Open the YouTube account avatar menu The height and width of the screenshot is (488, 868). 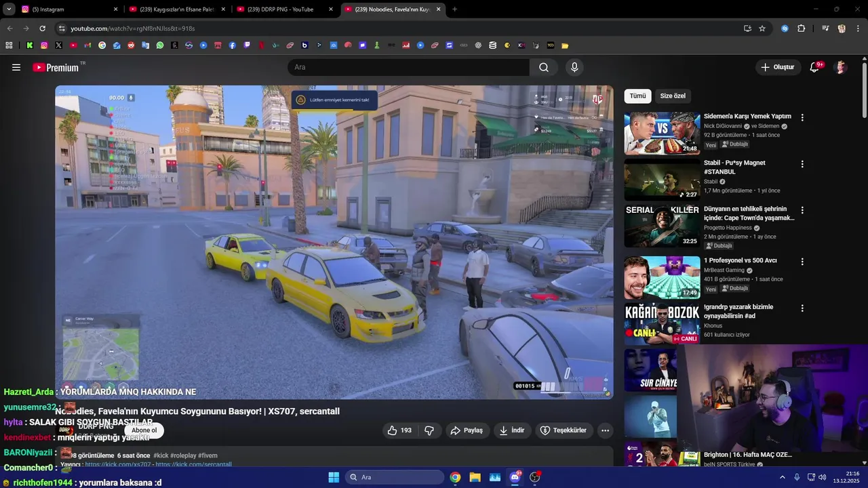tap(841, 67)
